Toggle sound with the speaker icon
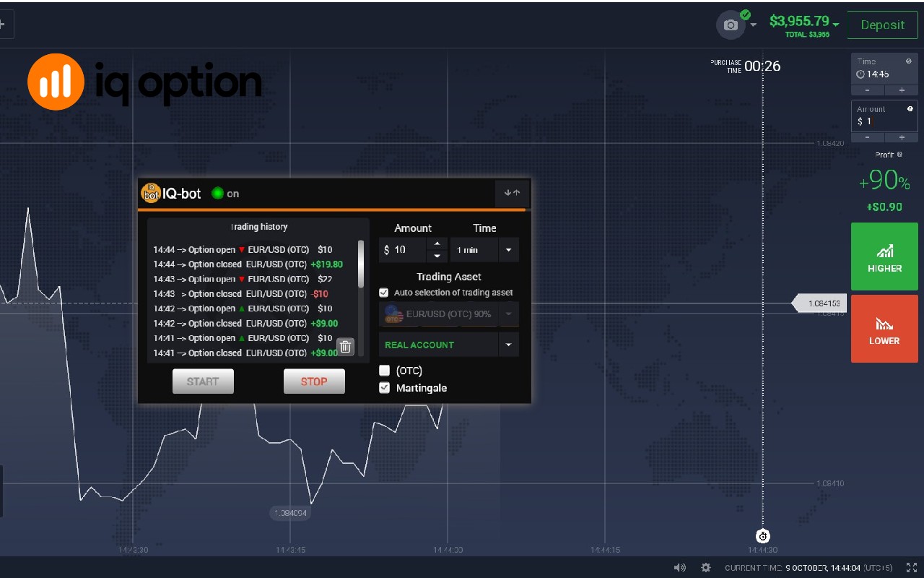 (679, 568)
